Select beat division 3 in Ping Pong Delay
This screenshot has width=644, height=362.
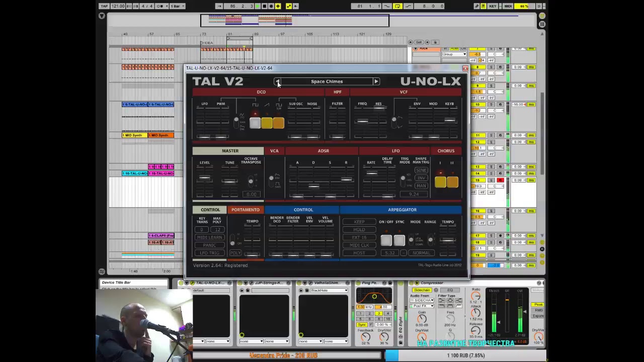378,313
